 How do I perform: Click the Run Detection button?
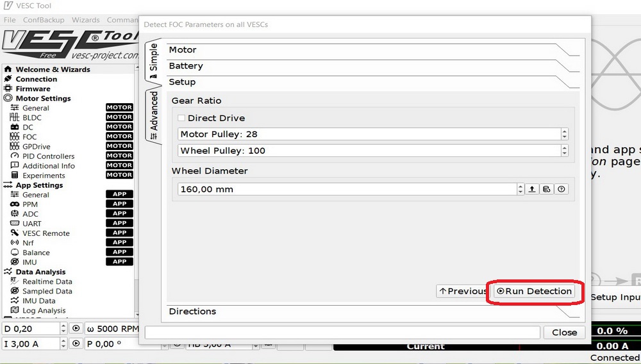click(533, 291)
